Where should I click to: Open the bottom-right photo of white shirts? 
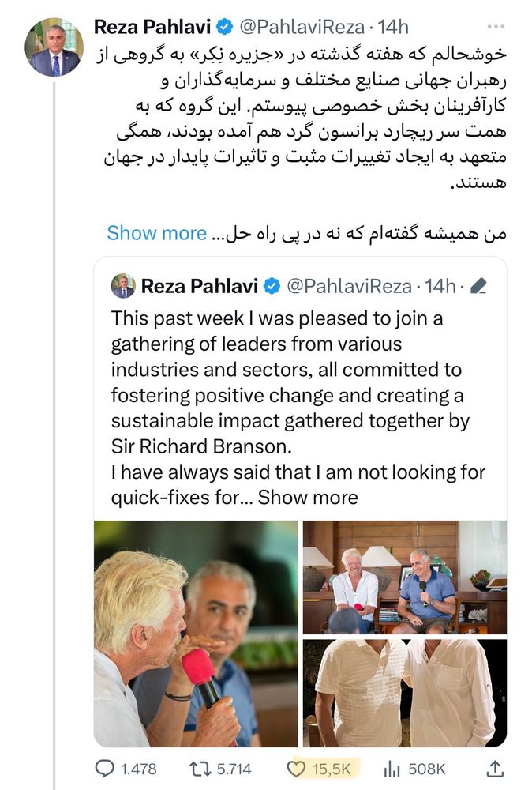(404, 693)
